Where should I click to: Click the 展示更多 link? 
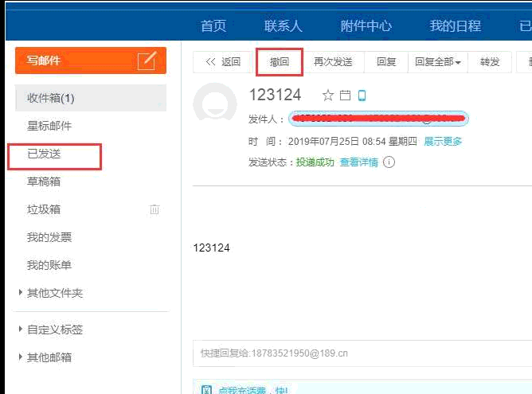pos(443,142)
